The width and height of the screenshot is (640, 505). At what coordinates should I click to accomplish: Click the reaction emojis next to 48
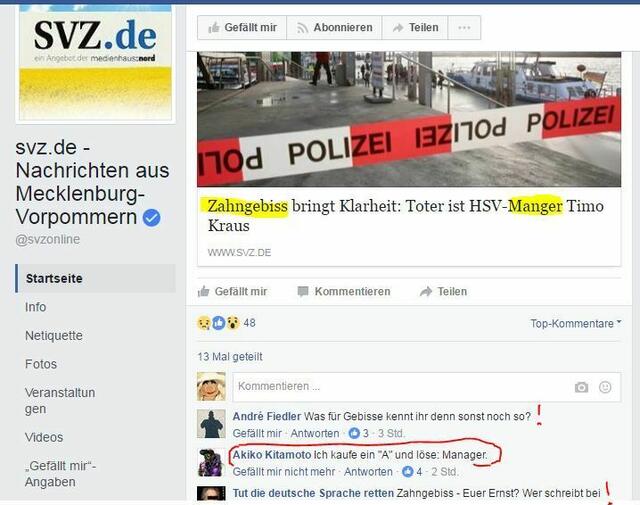218,323
